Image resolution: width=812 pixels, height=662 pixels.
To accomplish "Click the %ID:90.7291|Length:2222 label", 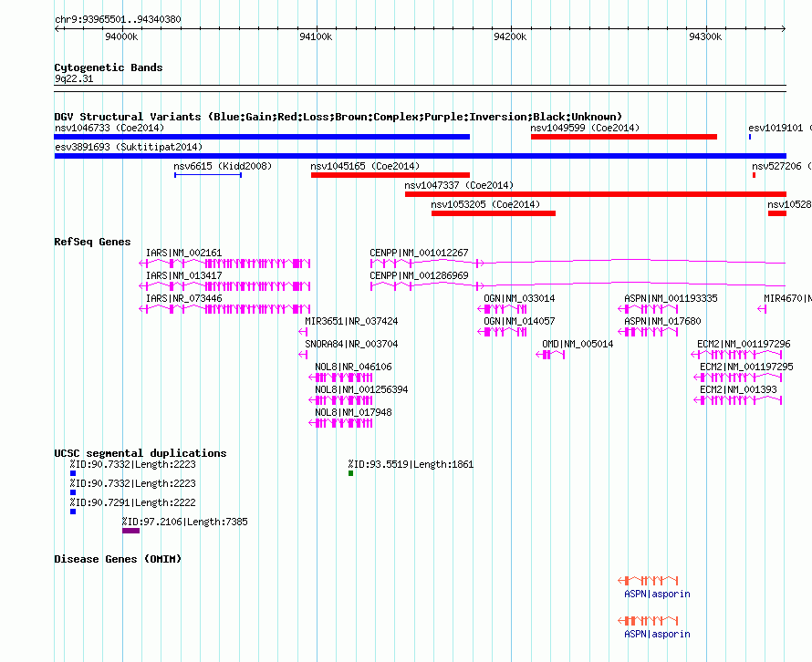I will pyautogui.click(x=133, y=502).
